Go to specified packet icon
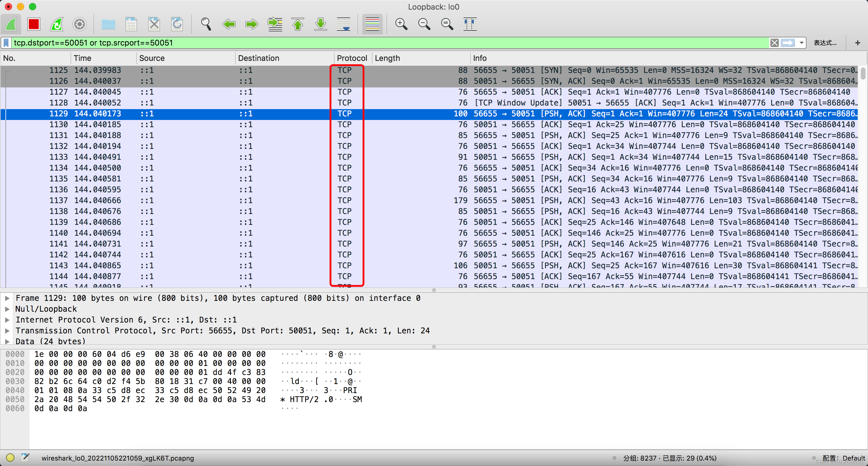Screen dimensions: 868x466 coord(275,24)
